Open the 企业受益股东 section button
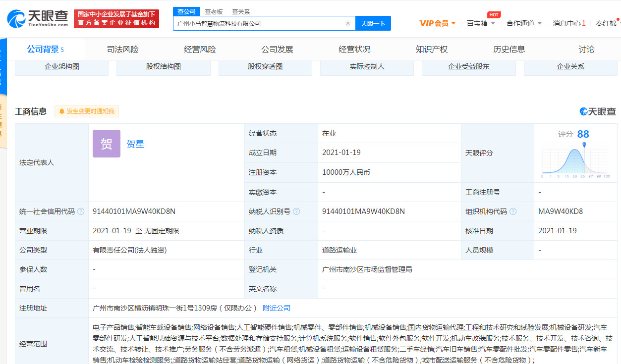Screen dimensions: 621x364 (x=469, y=67)
